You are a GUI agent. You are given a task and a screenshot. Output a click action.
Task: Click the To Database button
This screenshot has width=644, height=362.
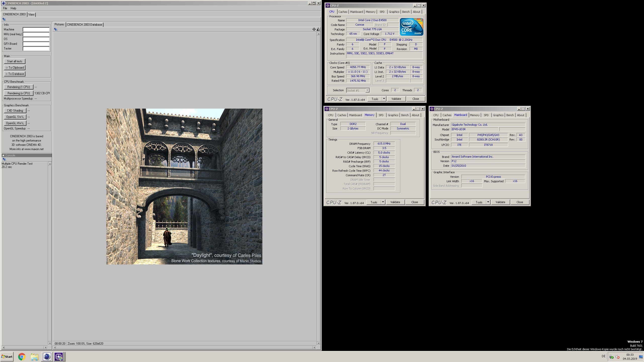pos(15,74)
